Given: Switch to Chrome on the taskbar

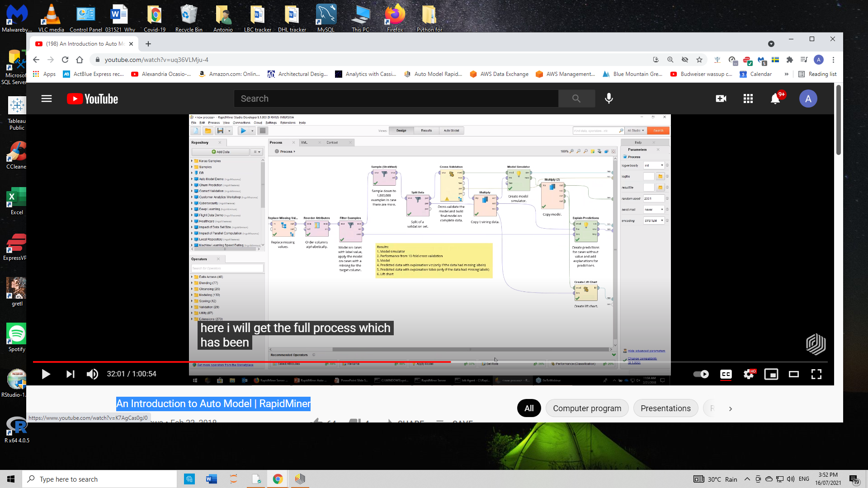Looking at the screenshot, I should [x=278, y=479].
